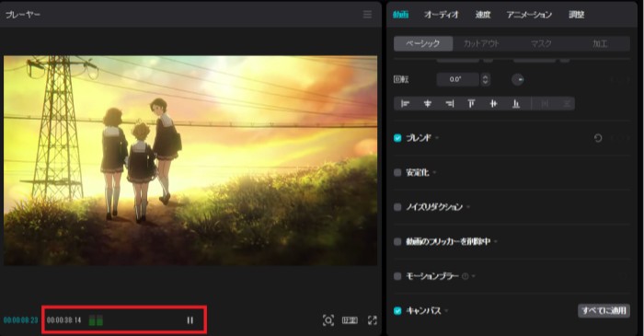Align clip to the right edge
The width and height of the screenshot is (644, 336).
coord(450,104)
